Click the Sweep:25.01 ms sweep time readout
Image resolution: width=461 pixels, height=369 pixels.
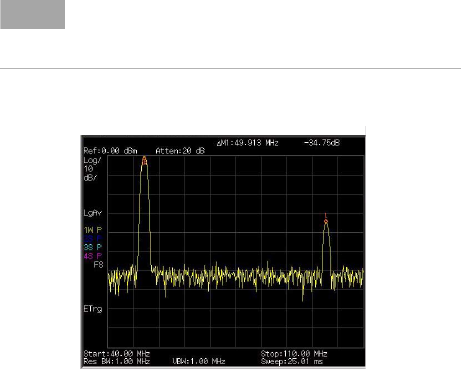point(292,361)
